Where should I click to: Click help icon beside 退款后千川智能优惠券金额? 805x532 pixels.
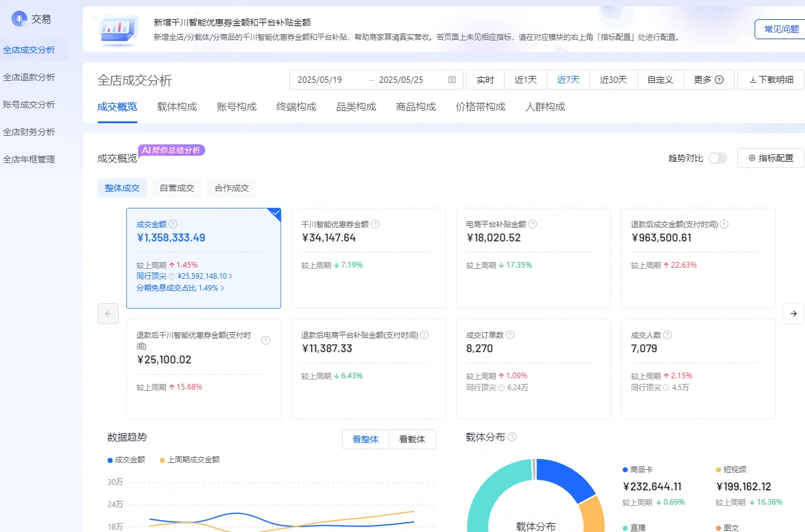(x=266, y=340)
